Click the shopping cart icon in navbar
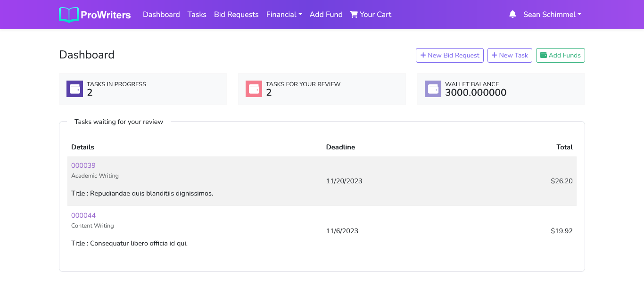This screenshot has width=644, height=303. 354,15
